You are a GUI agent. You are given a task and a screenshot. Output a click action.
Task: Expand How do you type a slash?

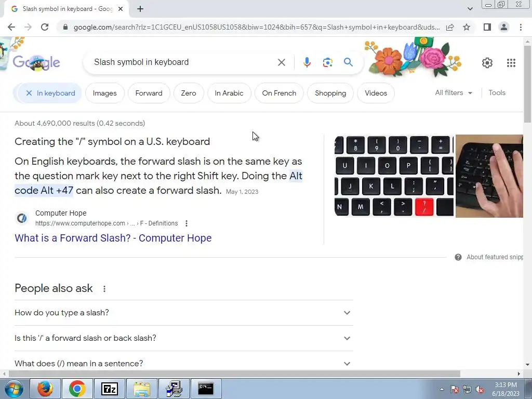coord(183,312)
